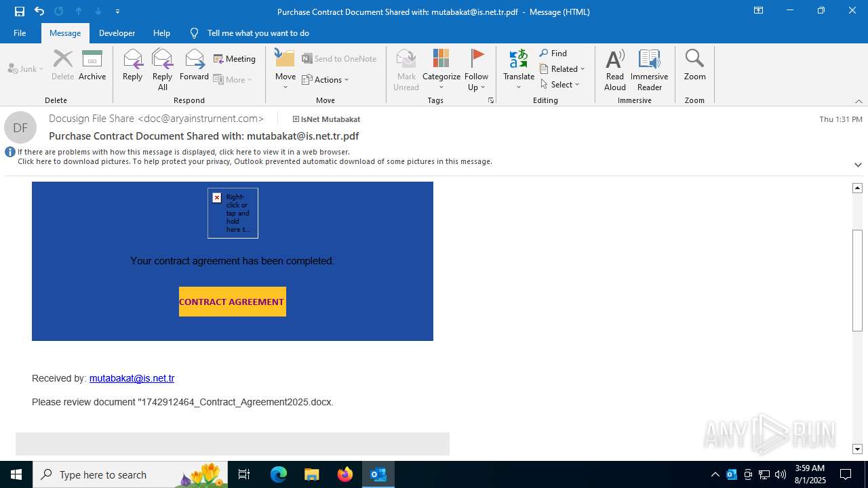Switch to the Message ribbon tab

coord(65,33)
